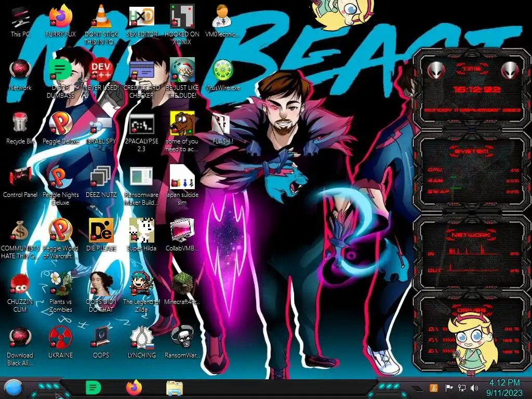The height and width of the screenshot is (399, 532).
Task: Click the DRIVES panel header
Action: [472, 310]
